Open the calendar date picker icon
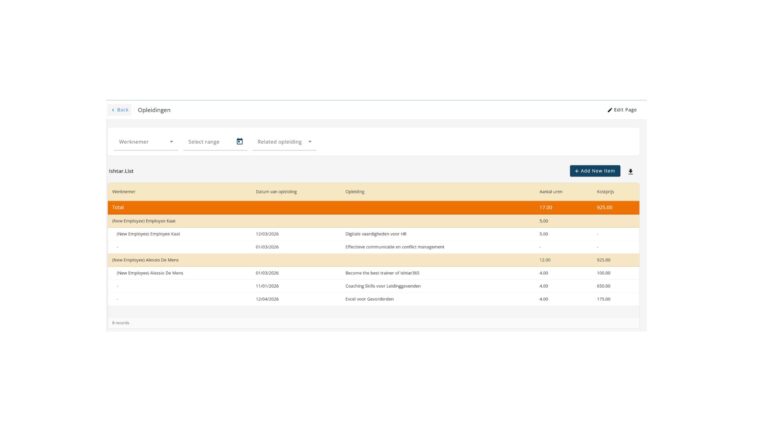Image resolution: width=768 pixels, height=432 pixels. [x=240, y=142]
